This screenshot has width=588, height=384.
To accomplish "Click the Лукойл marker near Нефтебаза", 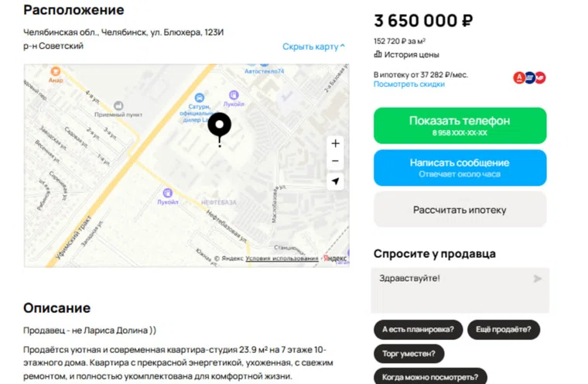I will [x=166, y=192].
